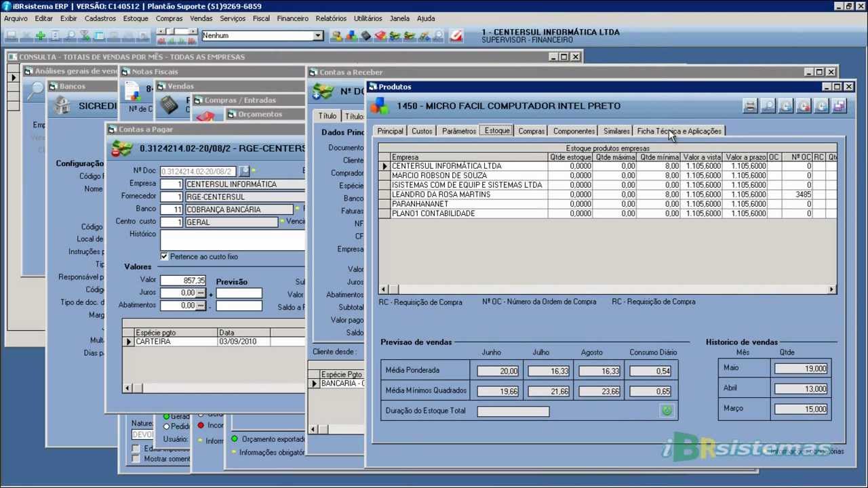The image size is (868, 488).
Task: Click the hourglass filter icon in main toolbar
Action: click(x=85, y=35)
